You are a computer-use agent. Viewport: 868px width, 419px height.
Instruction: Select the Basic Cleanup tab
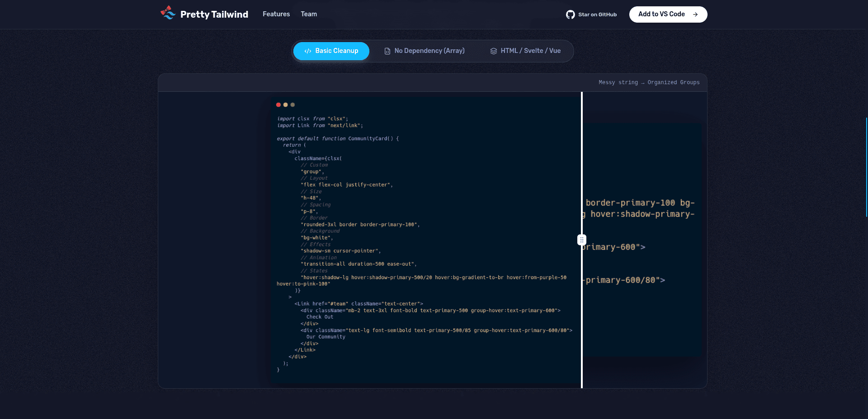tap(331, 51)
